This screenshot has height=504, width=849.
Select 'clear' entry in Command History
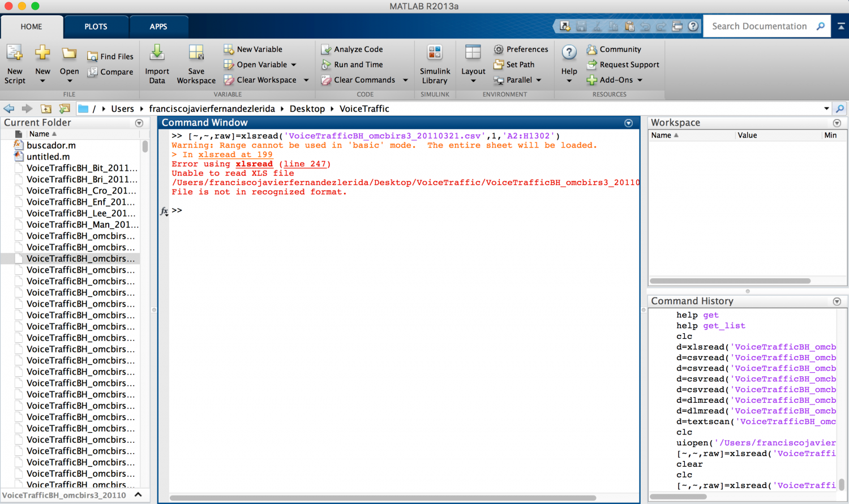click(689, 464)
